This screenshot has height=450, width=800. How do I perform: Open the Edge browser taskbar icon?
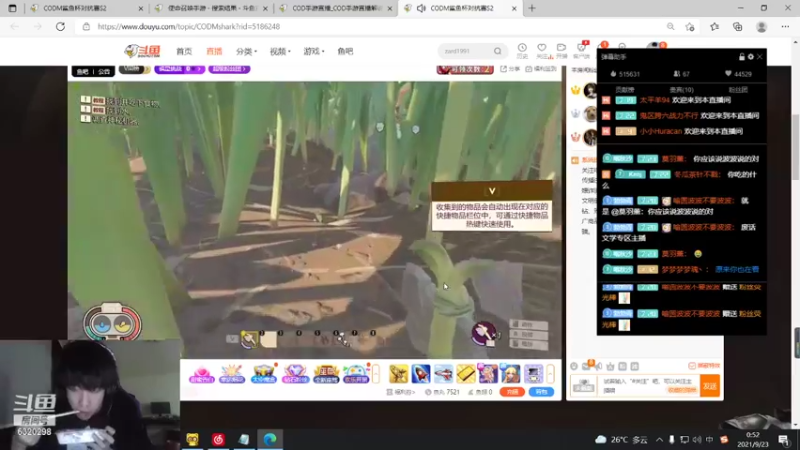tap(270, 439)
